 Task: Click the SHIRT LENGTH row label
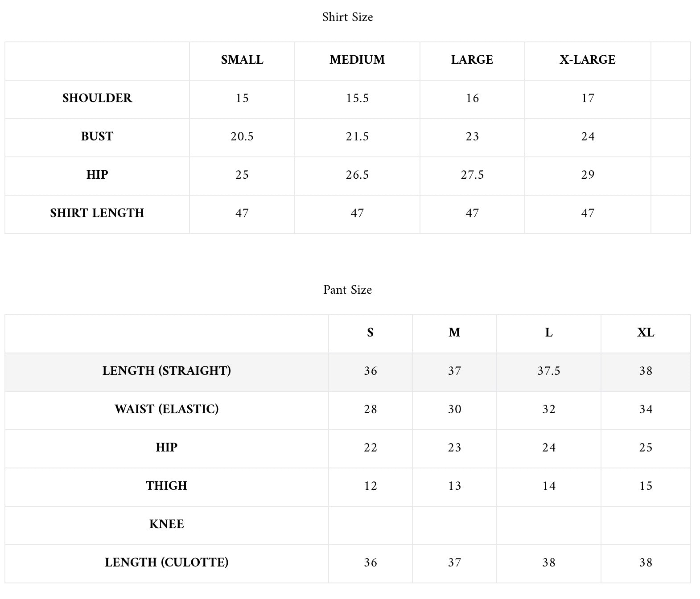coord(97,213)
